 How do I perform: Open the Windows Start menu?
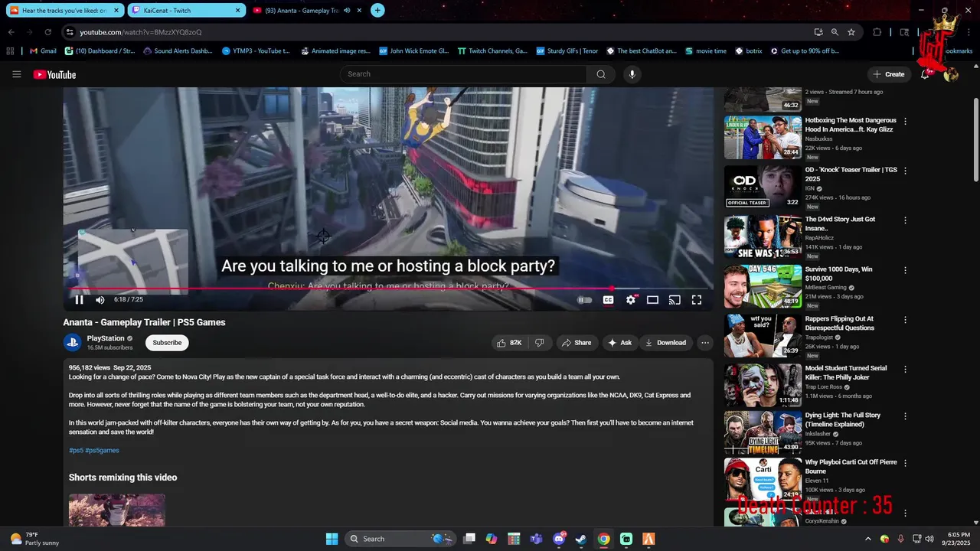(332, 539)
